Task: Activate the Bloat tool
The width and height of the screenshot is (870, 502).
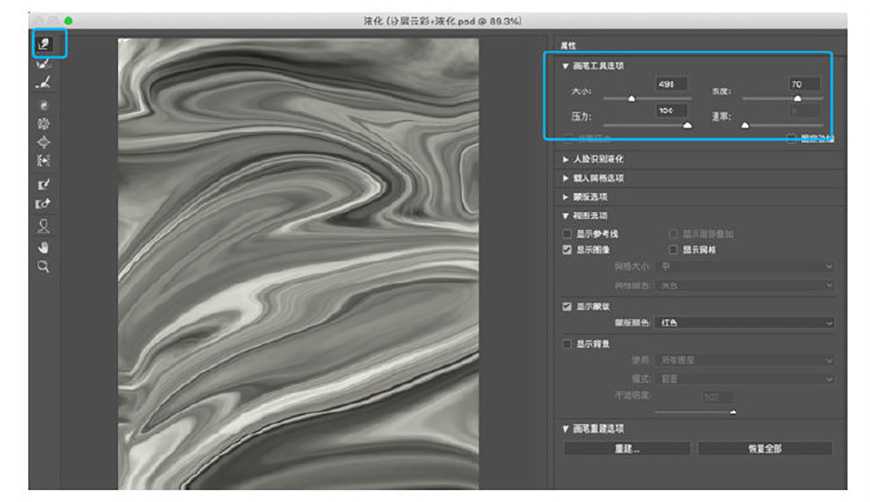Action: [44, 142]
